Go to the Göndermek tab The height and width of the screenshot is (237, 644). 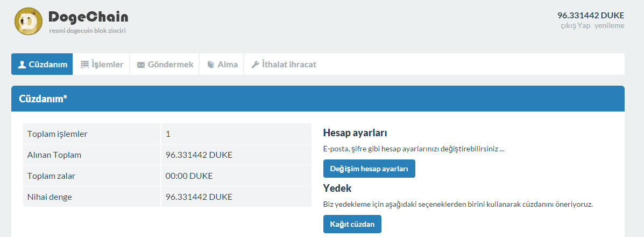click(x=165, y=64)
